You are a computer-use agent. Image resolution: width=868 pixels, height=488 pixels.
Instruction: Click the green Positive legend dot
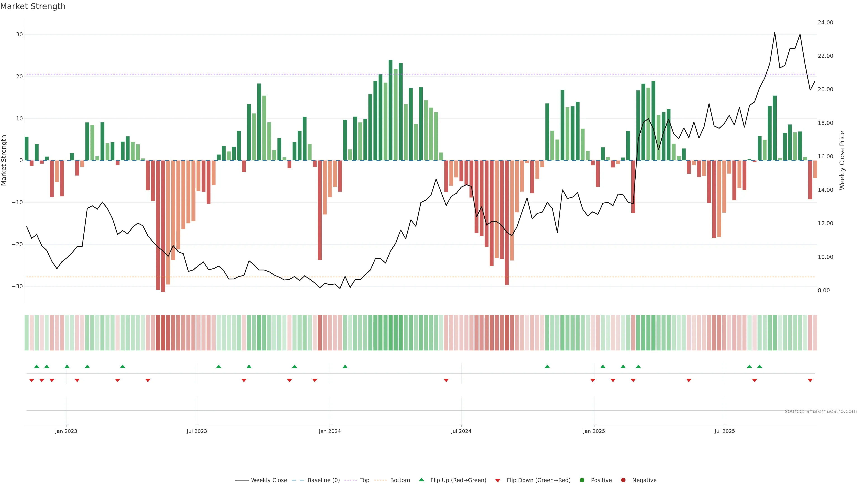582,480
